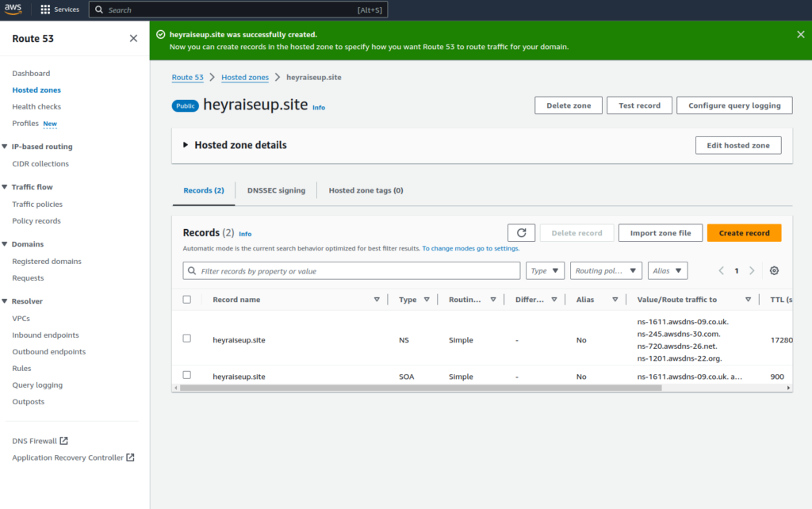The image size is (812, 509).
Task: Sort by Differentiator column arrow
Action: click(554, 299)
